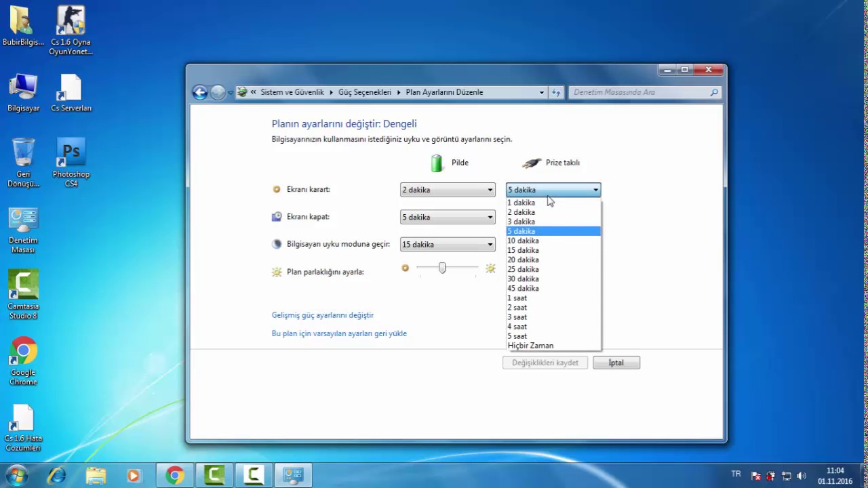Expand Pilde Ekranı kapat dropdown
The image size is (868, 488).
click(448, 218)
